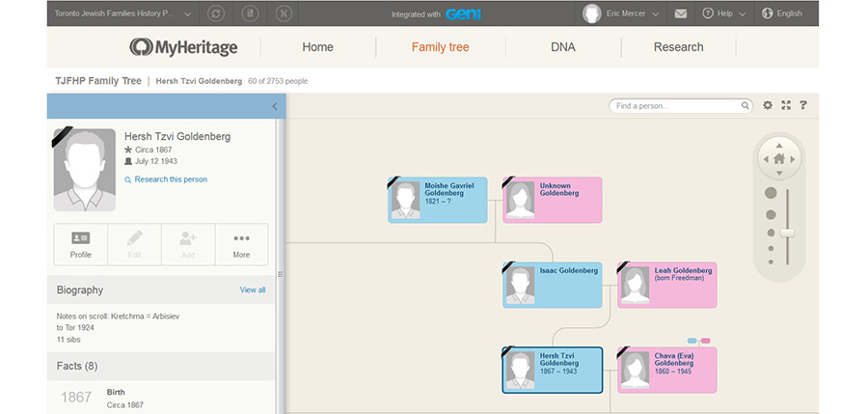Select largest zoom level dot

[x=771, y=193]
